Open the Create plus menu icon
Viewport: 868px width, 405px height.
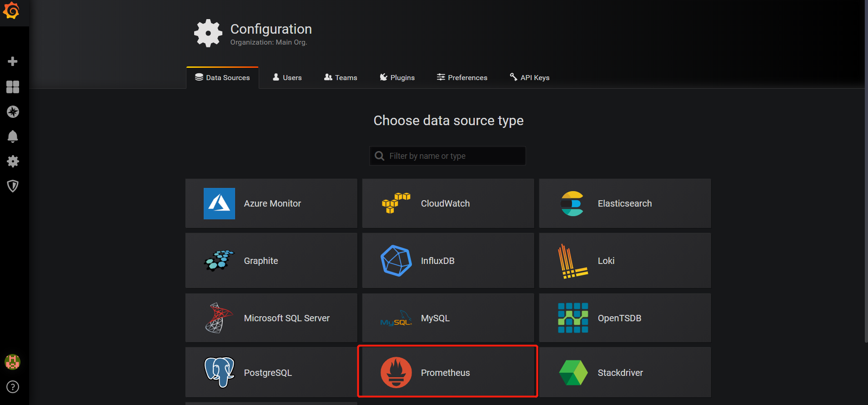click(13, 61)
